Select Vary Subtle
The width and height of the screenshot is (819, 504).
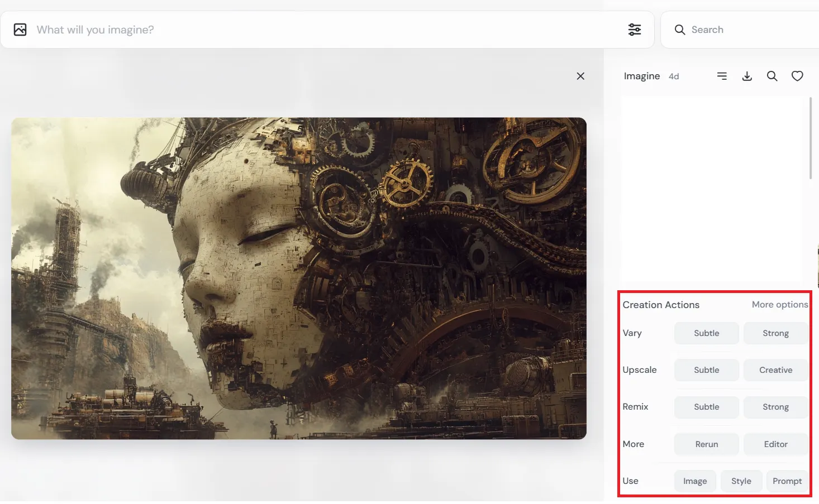point(706,333)
